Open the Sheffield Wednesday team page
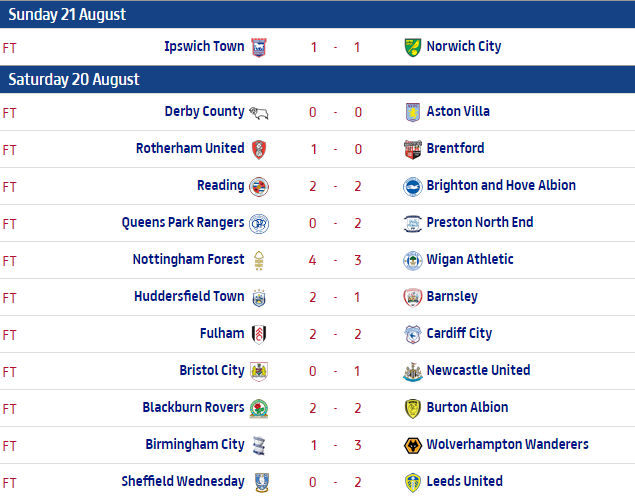 click(x=183, y=482)
